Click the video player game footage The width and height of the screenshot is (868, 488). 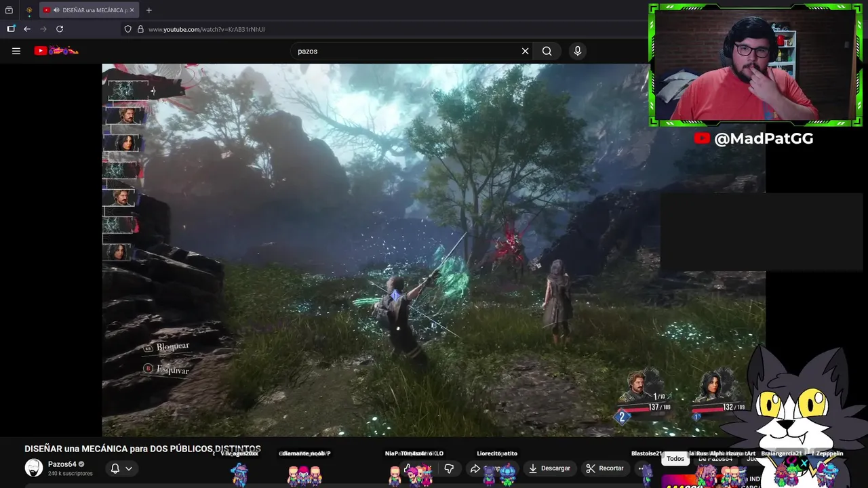434,250
